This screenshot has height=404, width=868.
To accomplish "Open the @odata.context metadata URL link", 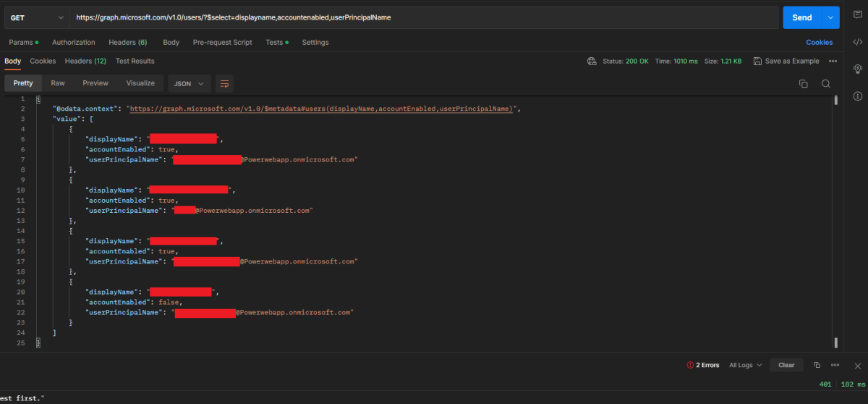I will pyautogui.click(x=320, y=109).
